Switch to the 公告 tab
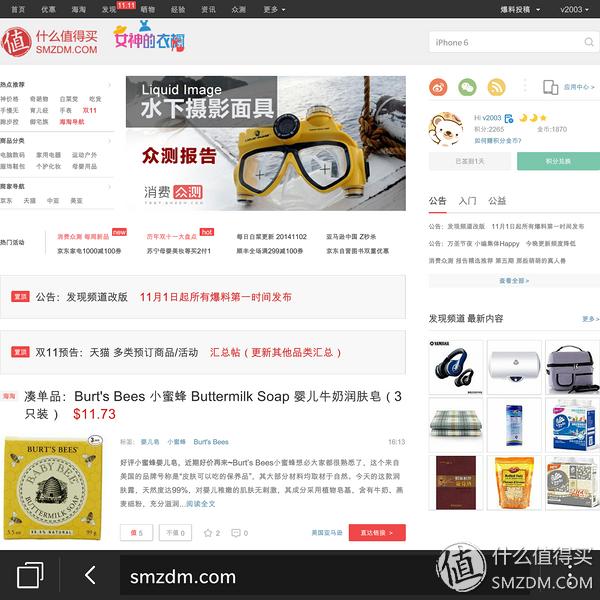The height and width of the screenshot is (600, 600). tap(437, 201)
